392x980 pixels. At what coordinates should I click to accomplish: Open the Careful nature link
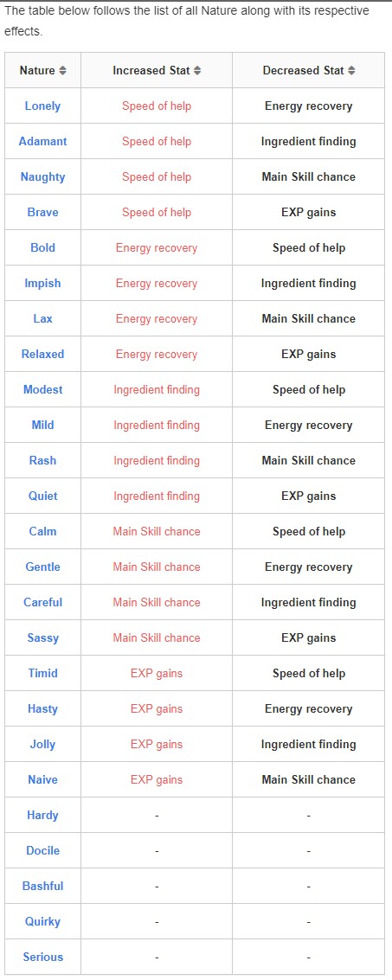[42, 602]
